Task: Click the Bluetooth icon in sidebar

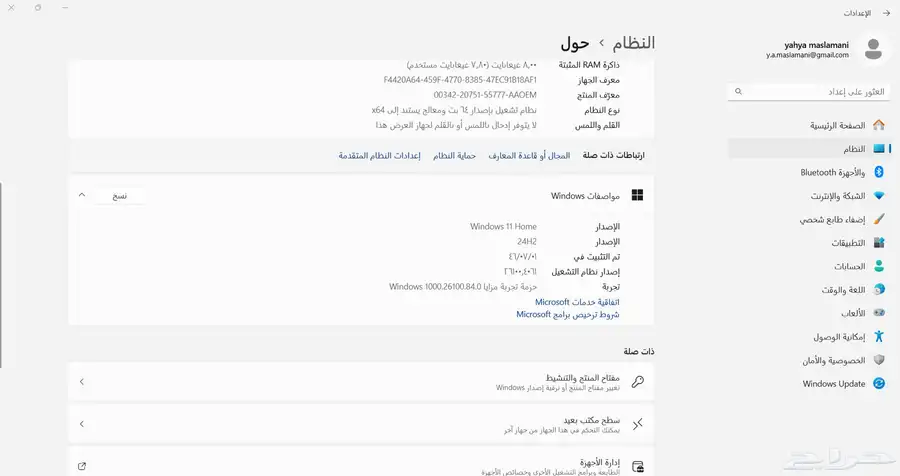Action: click(879, 172)
